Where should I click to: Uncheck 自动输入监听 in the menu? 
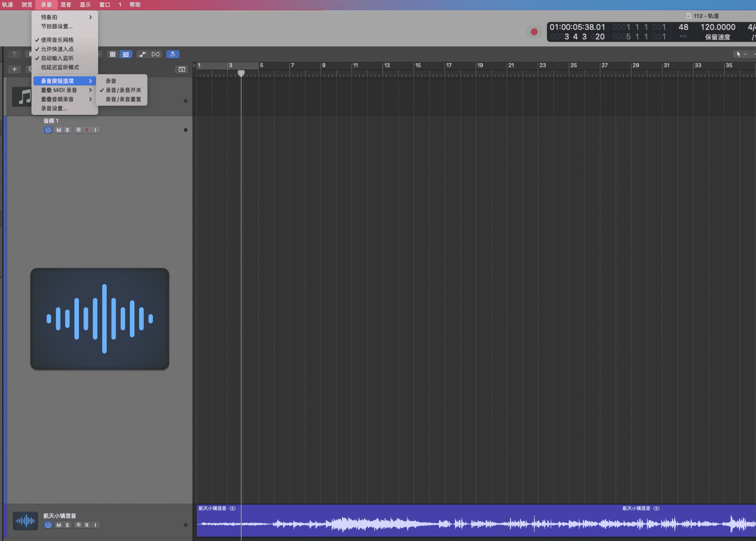[x=57, y=58]
